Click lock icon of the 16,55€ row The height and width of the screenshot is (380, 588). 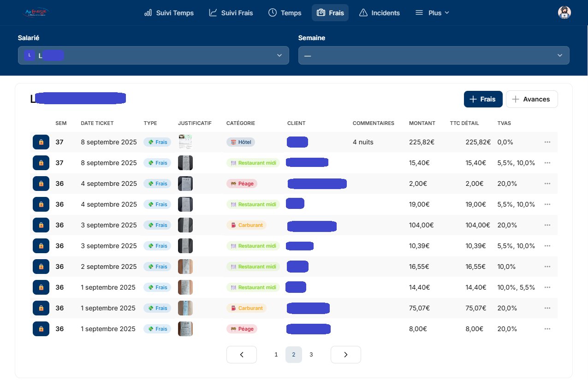(41, 267)
